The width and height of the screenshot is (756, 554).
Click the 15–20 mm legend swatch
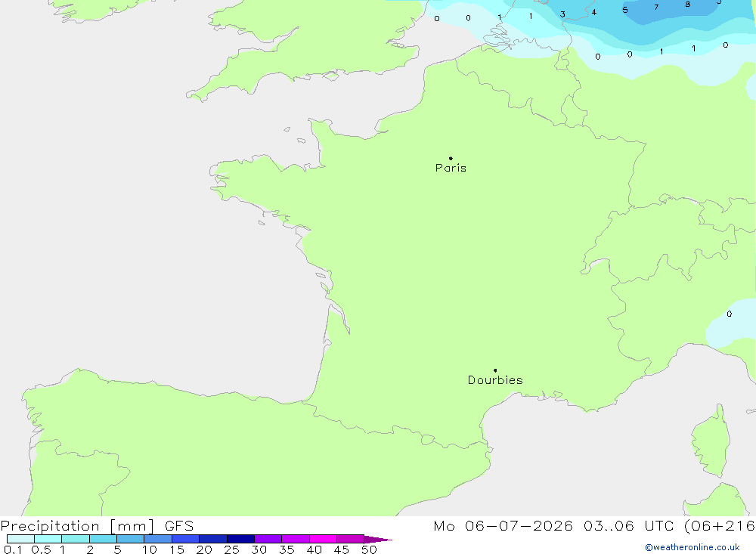coord(186,539)
